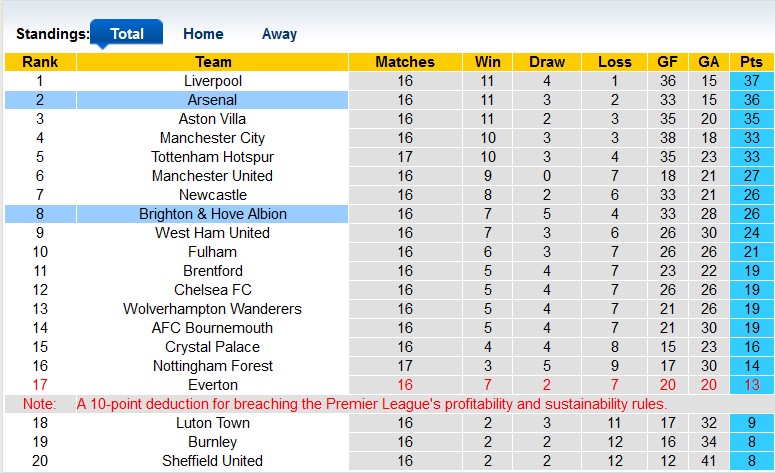Open the Liverpool team link
The height and width of the screenshot is (473, 775).
pos(213,81)
